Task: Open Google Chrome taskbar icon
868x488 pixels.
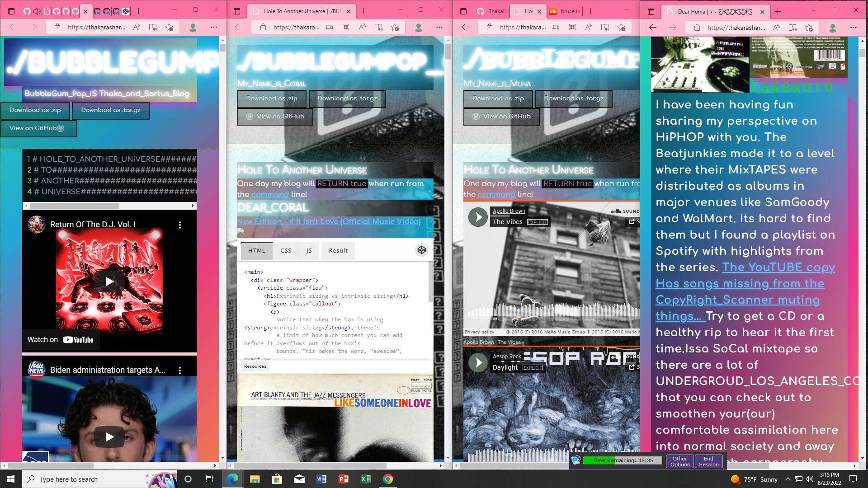Action: click(x=388, y=479)
